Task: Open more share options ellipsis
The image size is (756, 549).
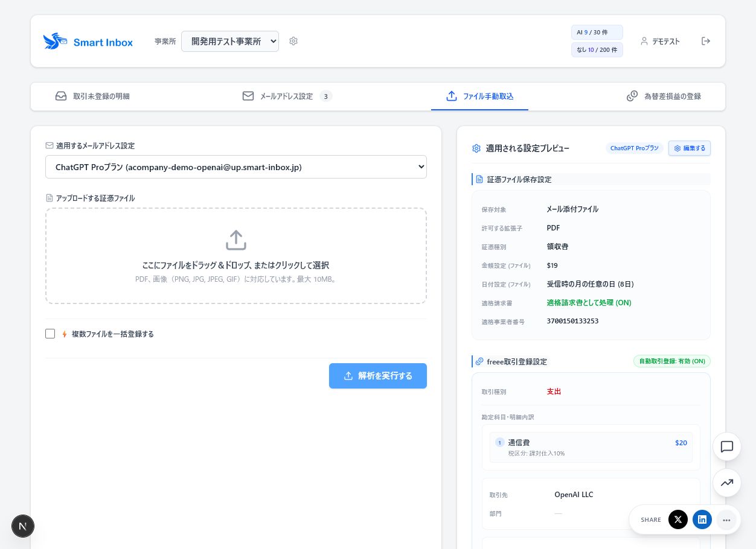Action: coord(726,519)
